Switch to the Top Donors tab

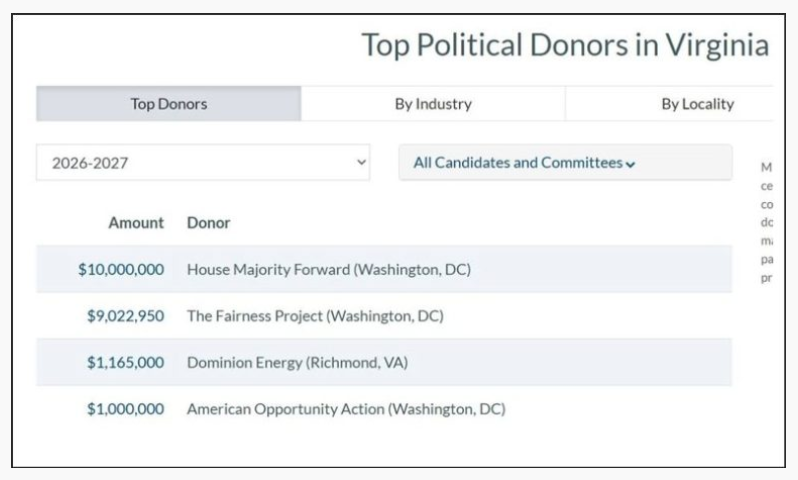click(x=168, y=104)
